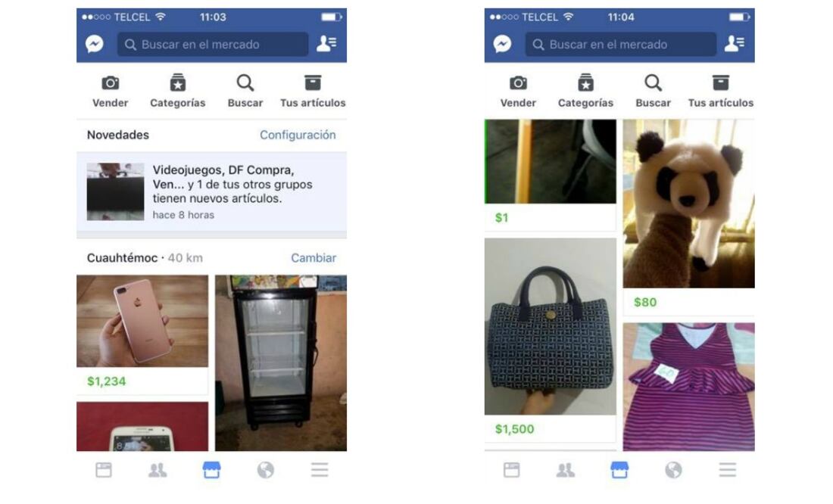Open Messenger icon in left phone header

coord(95,44)
